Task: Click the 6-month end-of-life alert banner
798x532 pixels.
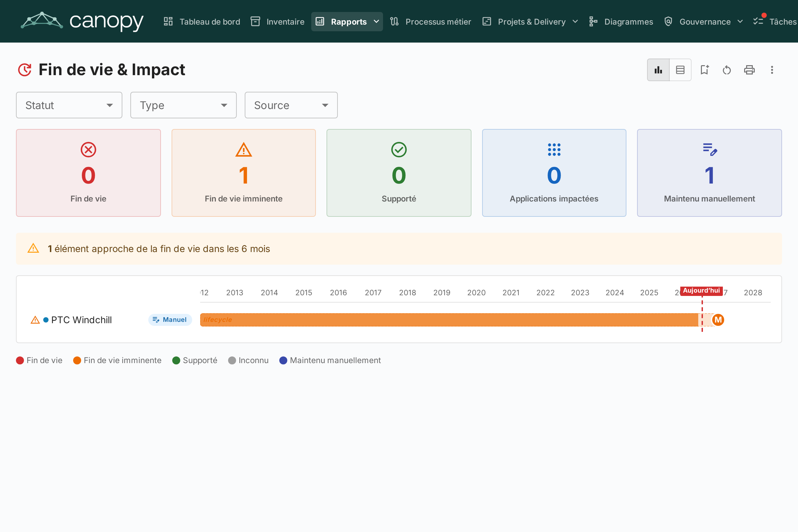Action: tap(399, 249)
